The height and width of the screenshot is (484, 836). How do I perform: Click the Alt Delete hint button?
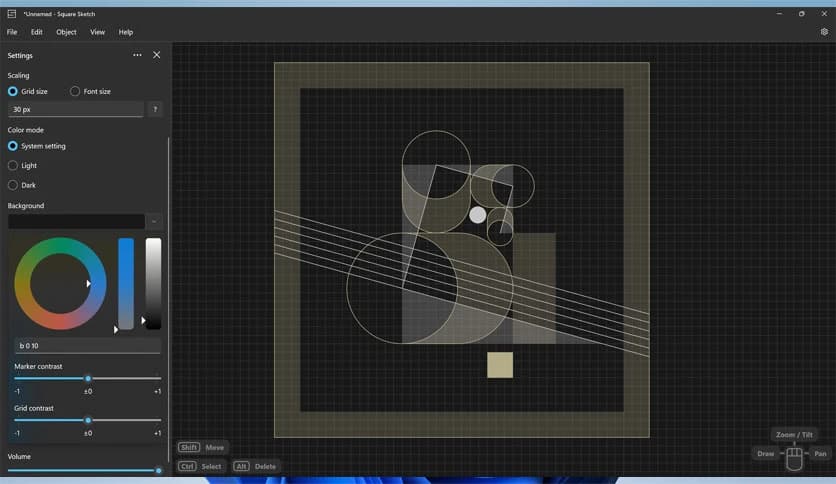(255, 466)
